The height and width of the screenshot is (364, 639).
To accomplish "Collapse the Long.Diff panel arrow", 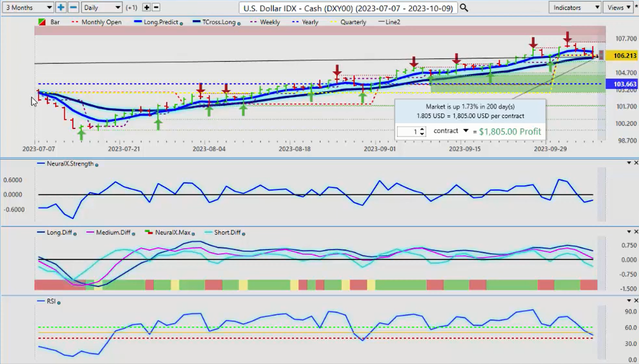I will [x=629, y=232].
